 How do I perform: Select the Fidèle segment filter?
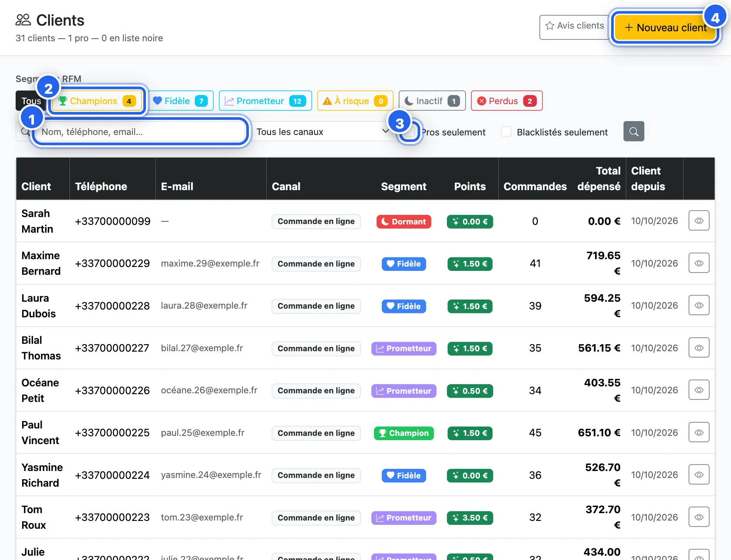[x=181, y=101]
